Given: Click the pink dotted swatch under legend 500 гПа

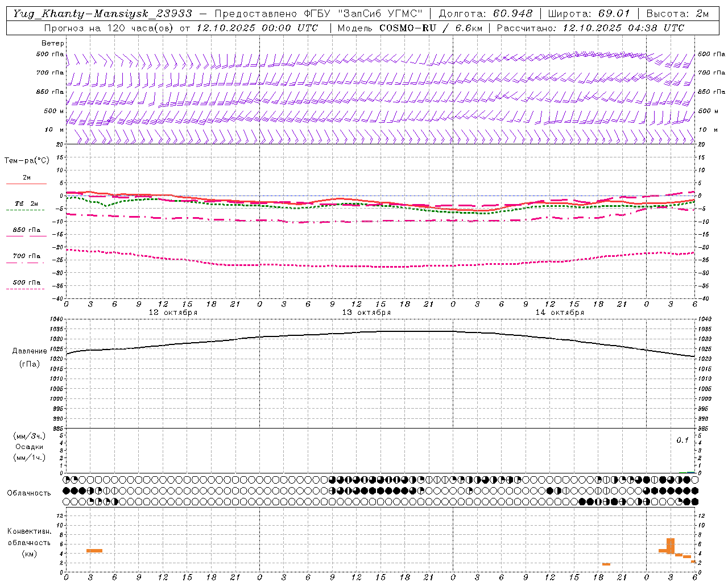Looking at the screenshot, I should 25,289.
